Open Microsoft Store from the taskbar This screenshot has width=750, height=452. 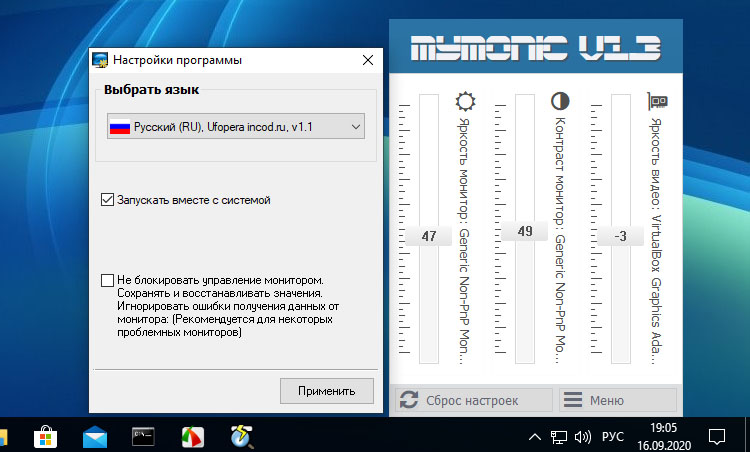[45, 436]
